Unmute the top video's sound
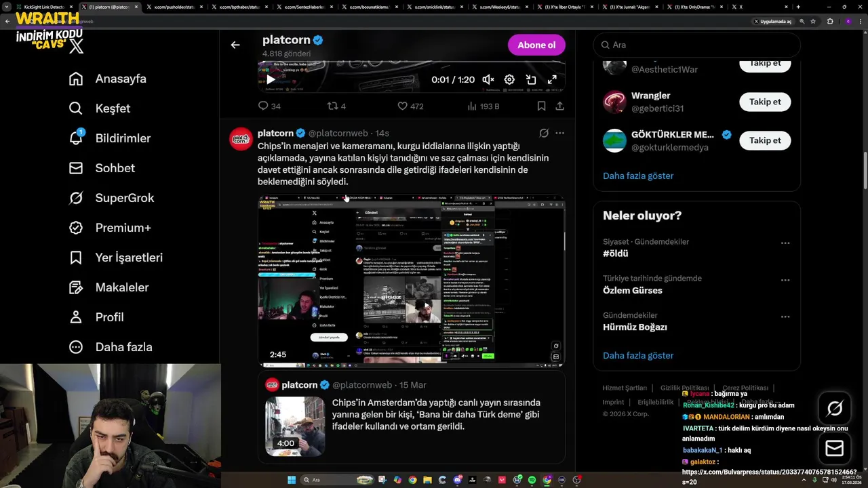 coord(488,79)
